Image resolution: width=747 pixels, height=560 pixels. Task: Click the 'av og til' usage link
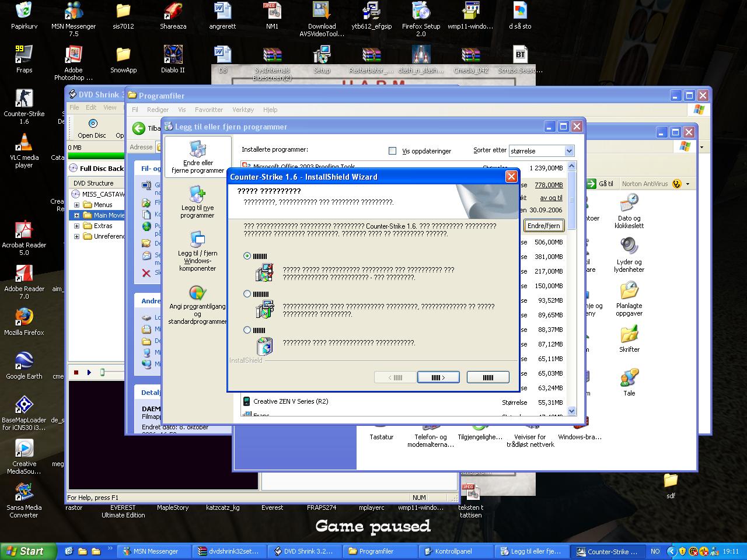tap(551, 198)
